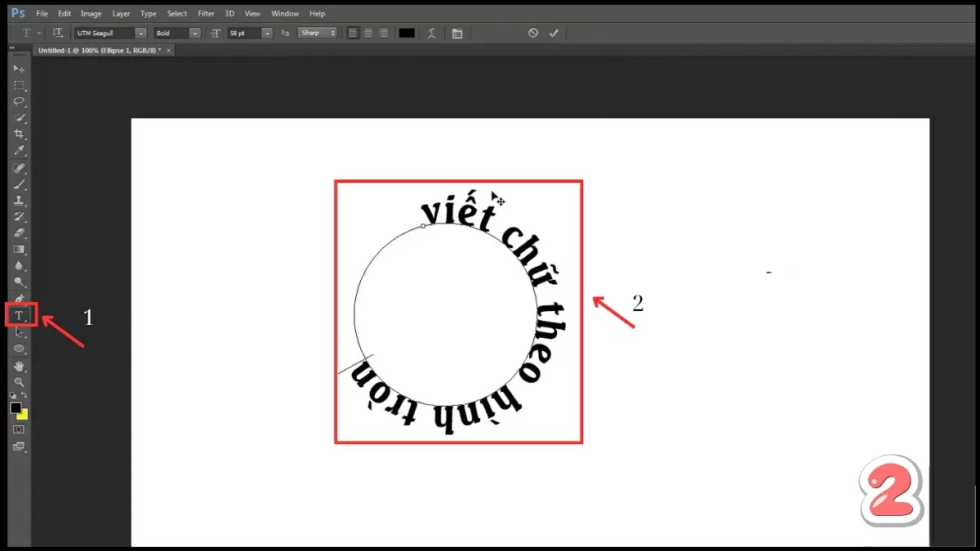980x551 pixels.
Task: Select the Lasso tool
Action: coord(18,101)
